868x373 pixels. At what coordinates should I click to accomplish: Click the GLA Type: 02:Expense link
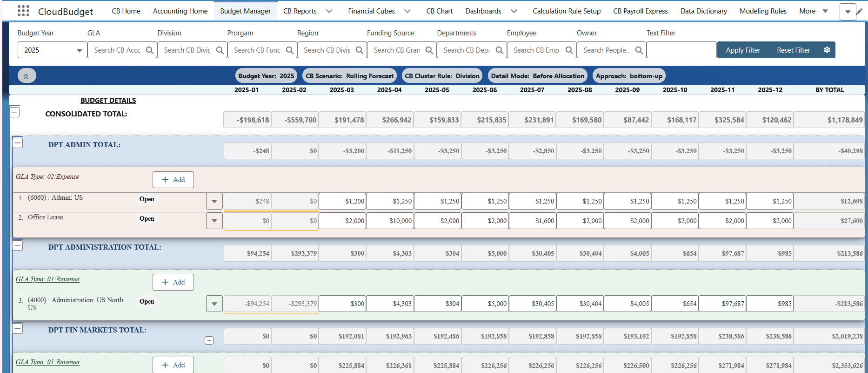click(x=47, y=176)
